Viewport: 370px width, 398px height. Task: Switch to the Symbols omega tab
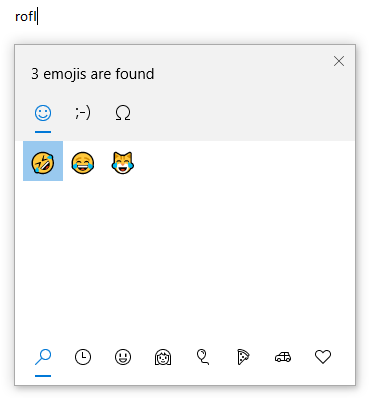click(123, 113)
